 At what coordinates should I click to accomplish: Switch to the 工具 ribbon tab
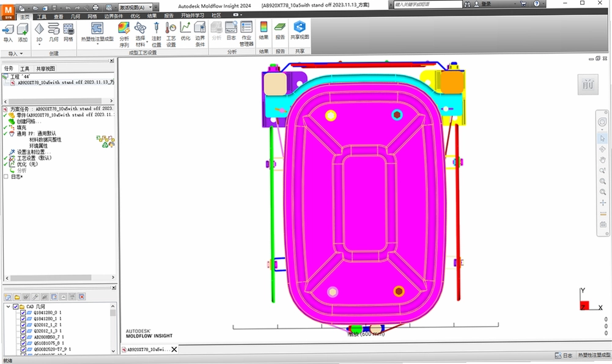click(42, 16)
